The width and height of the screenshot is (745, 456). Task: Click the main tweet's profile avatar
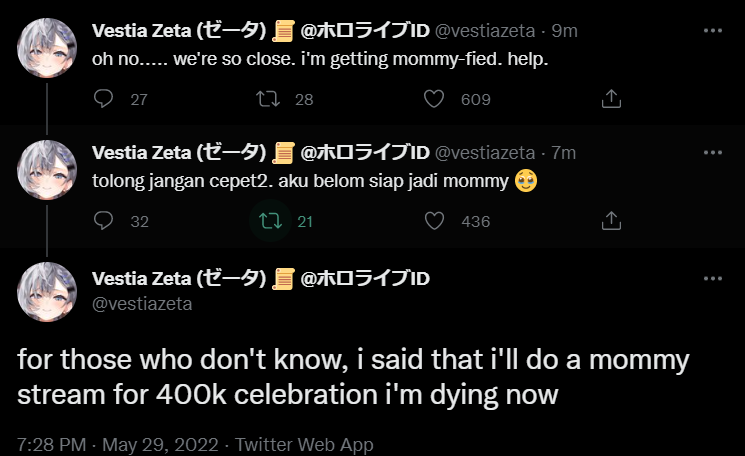point(47,291)
